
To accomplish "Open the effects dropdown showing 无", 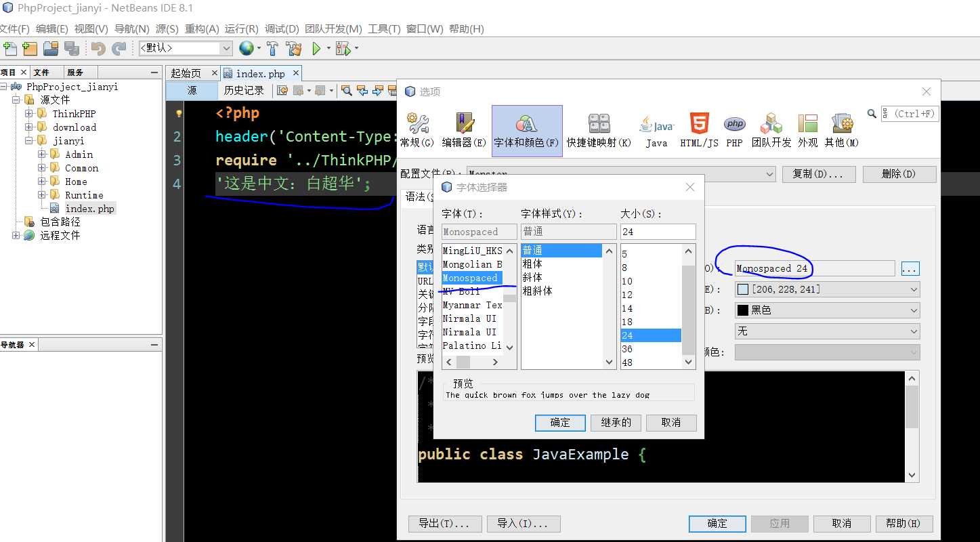I will pyautogui.click(x=827, y=331).
